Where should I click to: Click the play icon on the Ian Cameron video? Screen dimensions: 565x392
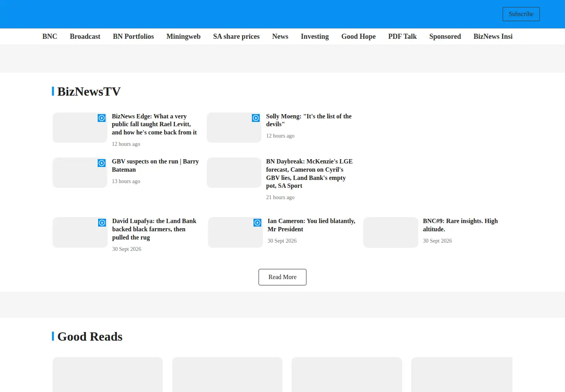pyautogui.click(x=257, y=223)
